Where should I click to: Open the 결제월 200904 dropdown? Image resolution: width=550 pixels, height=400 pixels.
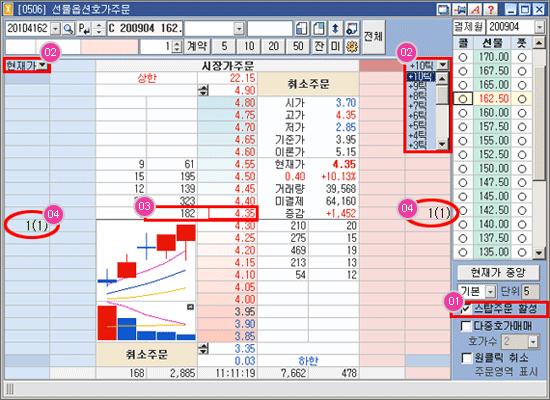pos(539,27)
